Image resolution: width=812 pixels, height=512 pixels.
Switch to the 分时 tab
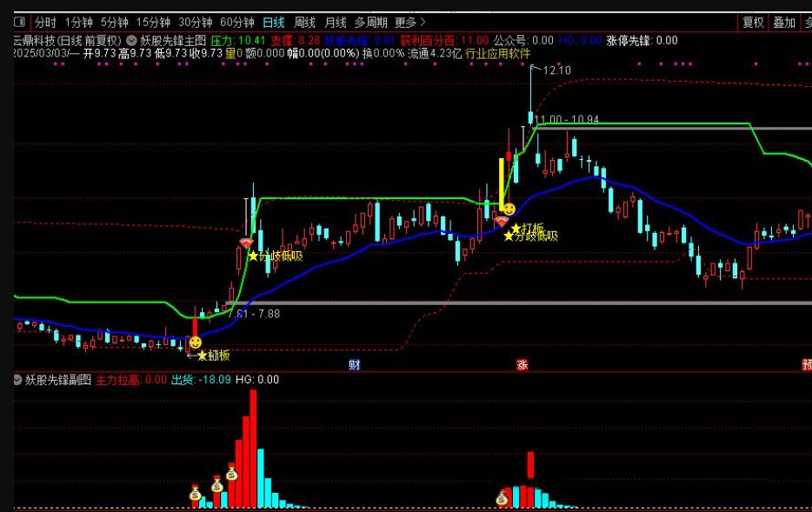pos(45,23)
